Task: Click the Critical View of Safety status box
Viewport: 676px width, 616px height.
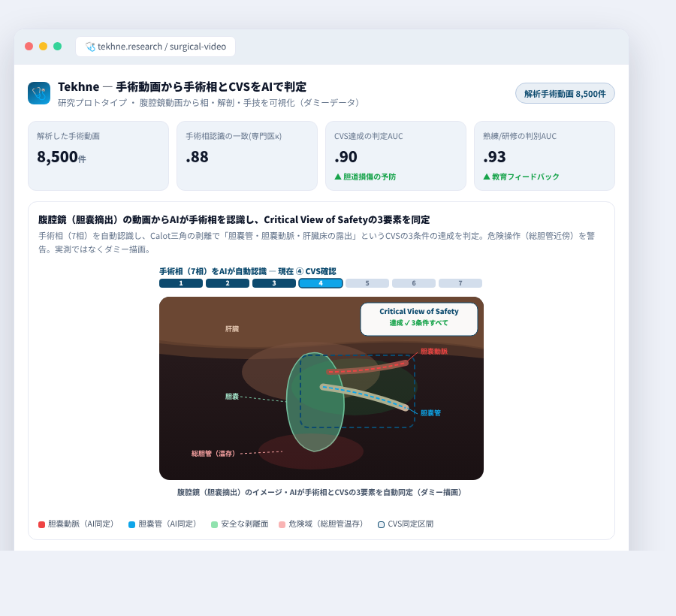Action: 419,319
